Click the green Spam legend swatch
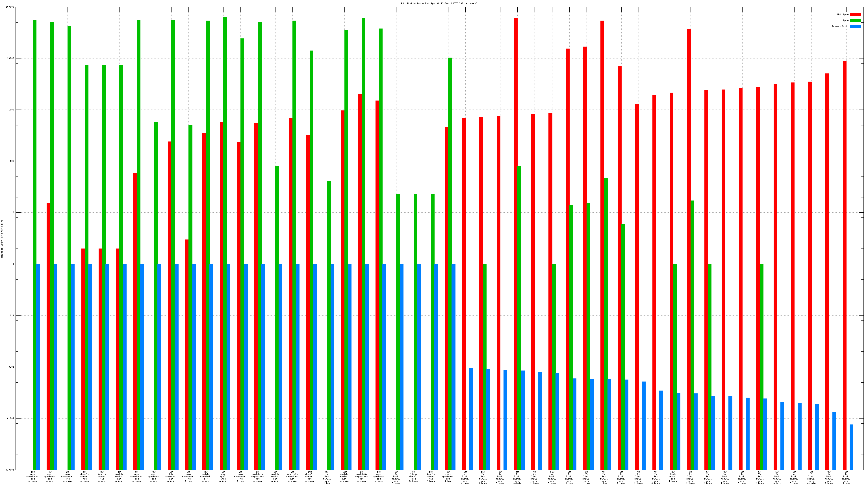This screenshot has height=488, width=868. 855,21
